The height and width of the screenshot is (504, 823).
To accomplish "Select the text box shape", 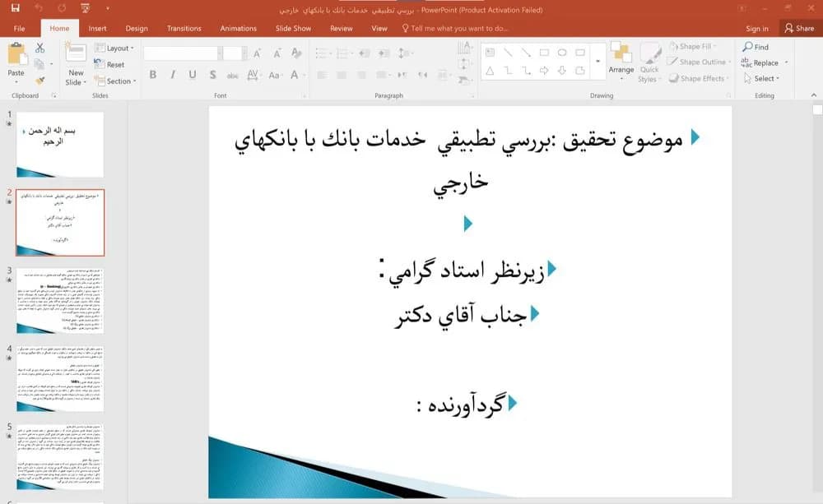I will (x=490, y=53).
